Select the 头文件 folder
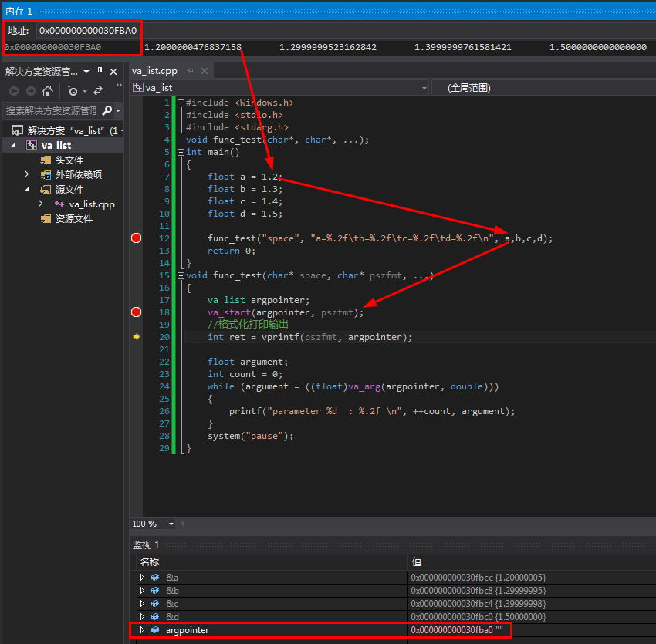The width and height of the screenshot is (656, 644). click(69, 160)
